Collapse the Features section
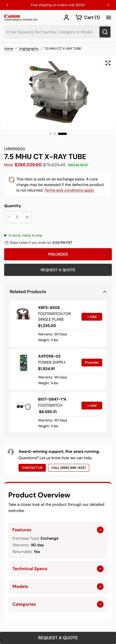This screenshot has height=644, width=116. point(100,530)
